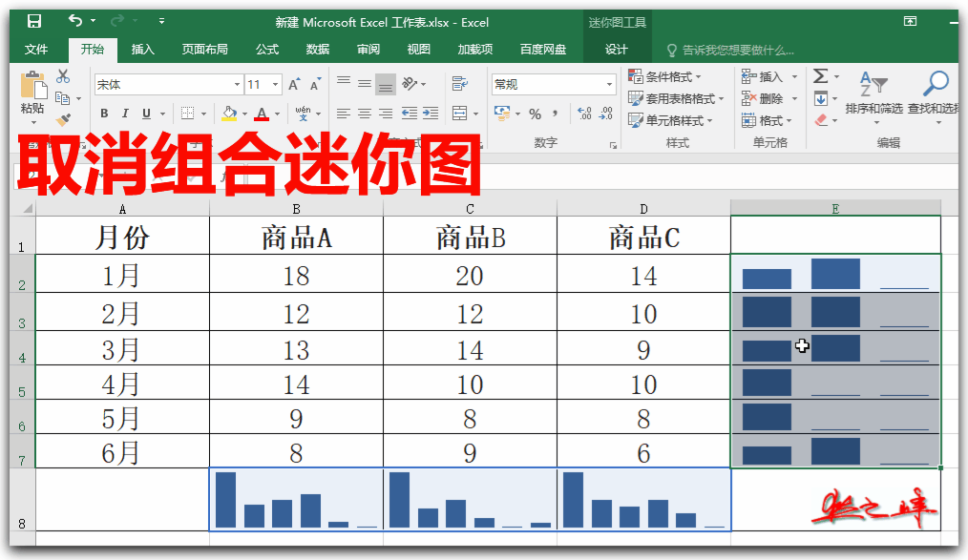Click the Decrease Decimal icon
Screen dimensions: 968x560
(605, 114)
